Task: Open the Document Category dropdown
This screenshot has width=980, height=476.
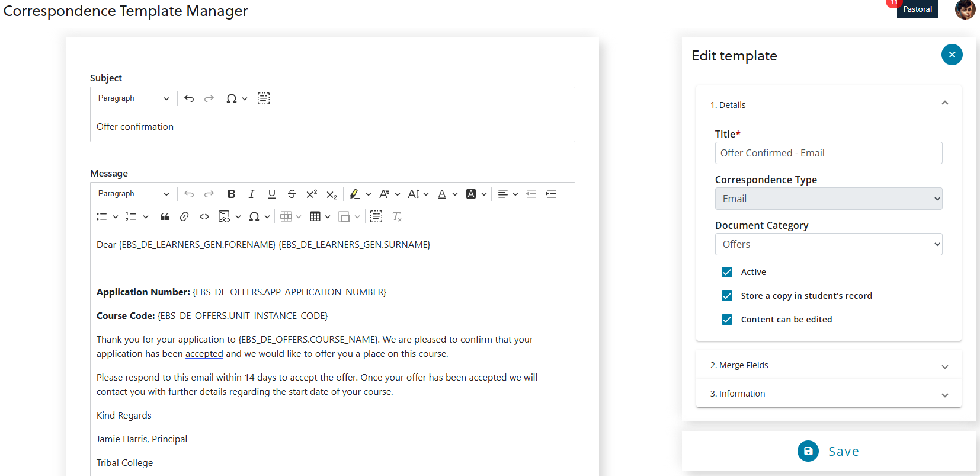Action: point(828,244)
